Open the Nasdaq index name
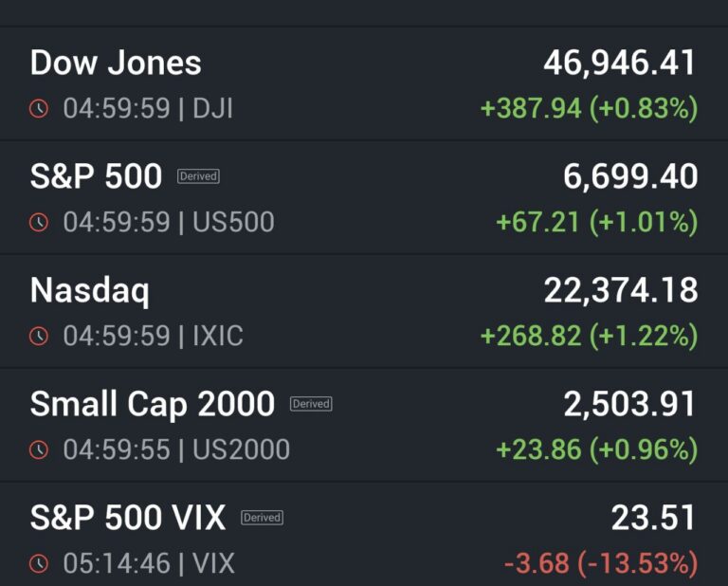 coord(90,291)
